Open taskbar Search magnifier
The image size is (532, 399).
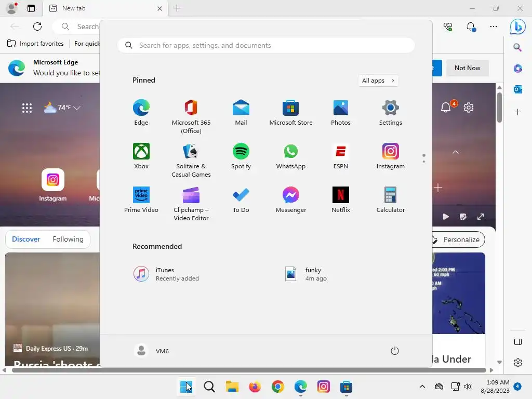point(209,387)
